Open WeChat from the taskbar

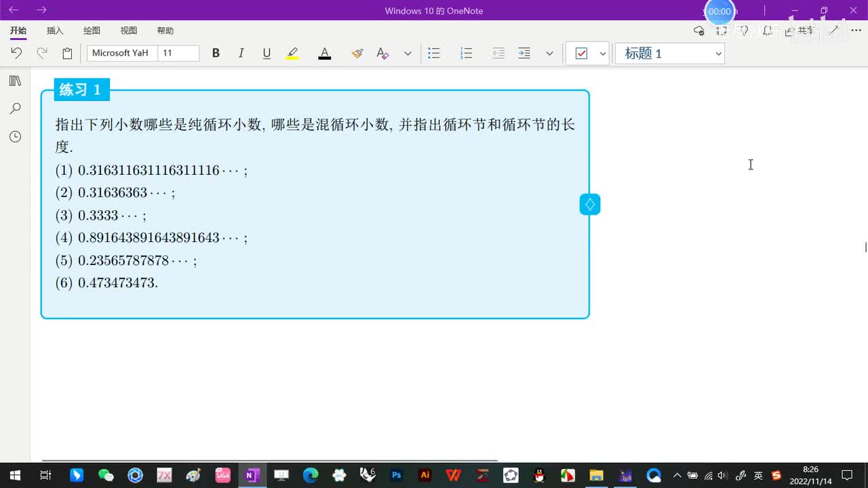[x=106, y=475]
